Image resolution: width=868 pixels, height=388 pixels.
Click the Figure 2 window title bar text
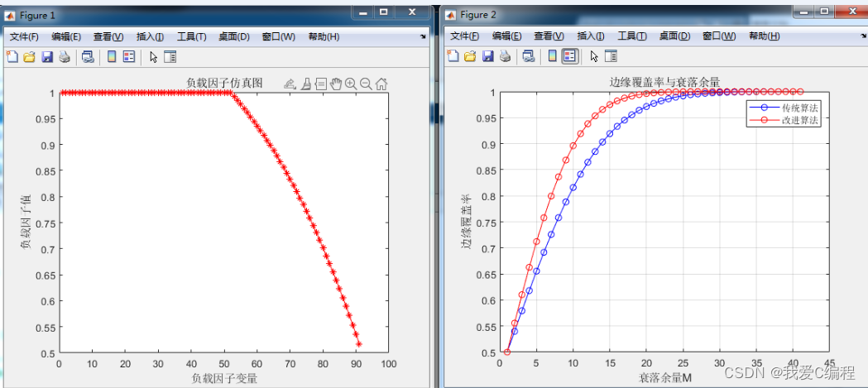click(x=478, y=15)
